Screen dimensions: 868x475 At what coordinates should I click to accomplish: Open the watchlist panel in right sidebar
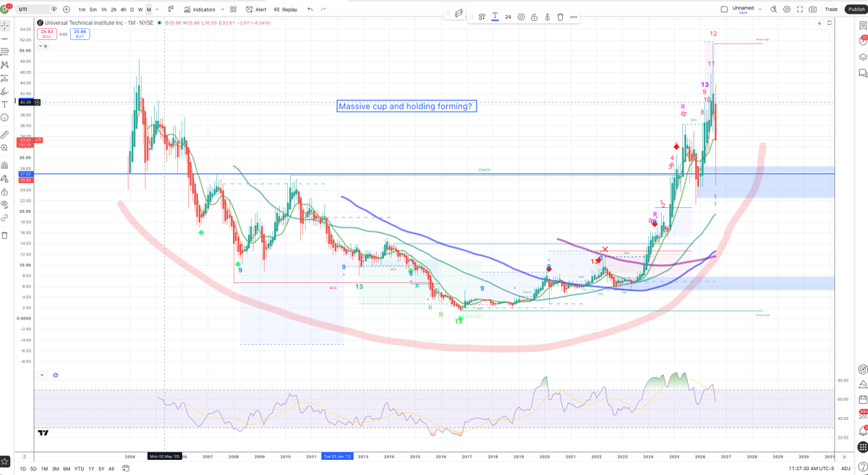[x=862, y=25]
